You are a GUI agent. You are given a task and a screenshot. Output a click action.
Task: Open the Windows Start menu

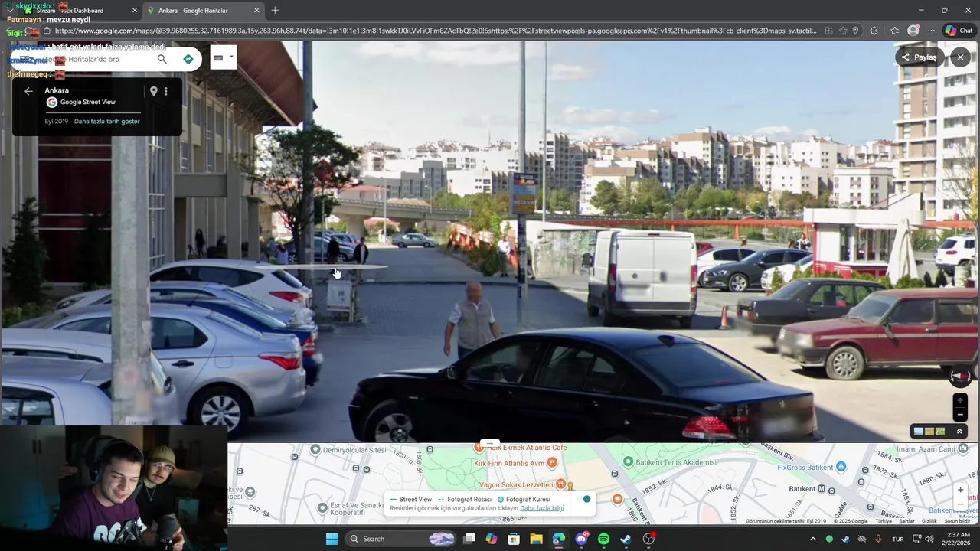332,539
